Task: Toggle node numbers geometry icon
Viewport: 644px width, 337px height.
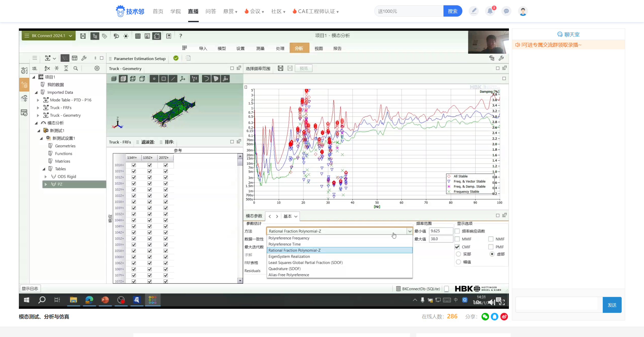Action: pyautogui.click(x=194, y=79)
